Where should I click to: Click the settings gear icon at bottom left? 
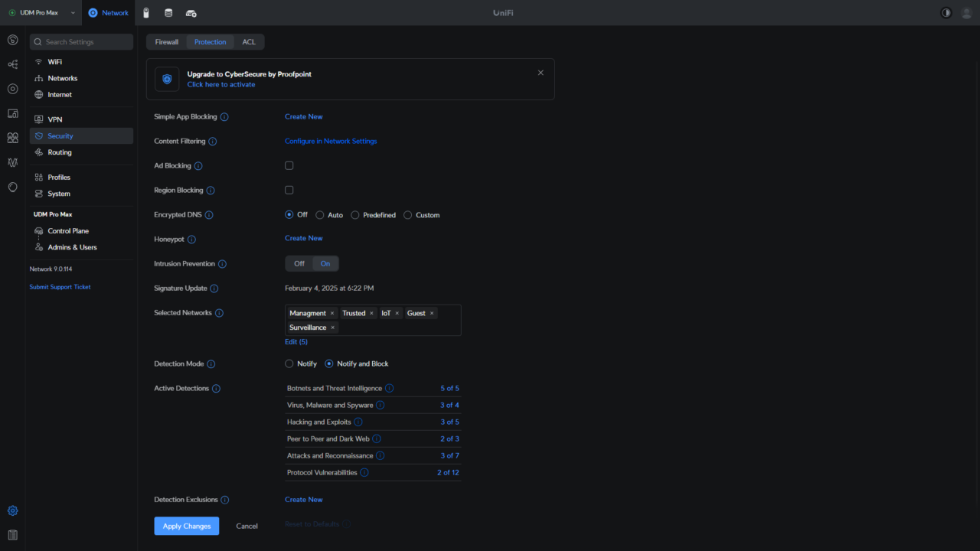click(12, 511)
